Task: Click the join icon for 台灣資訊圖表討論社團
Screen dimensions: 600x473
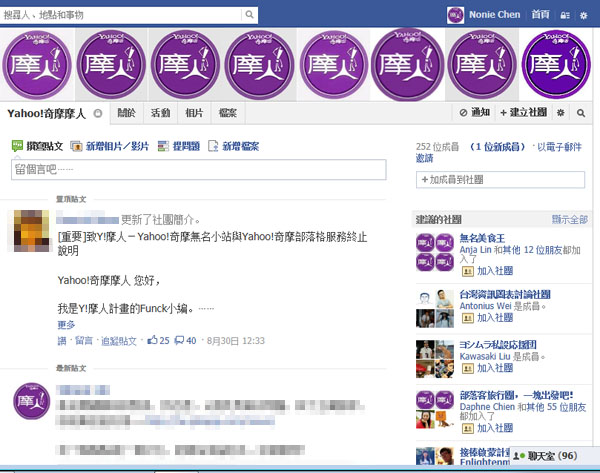Action: click(x=468, y=318)
